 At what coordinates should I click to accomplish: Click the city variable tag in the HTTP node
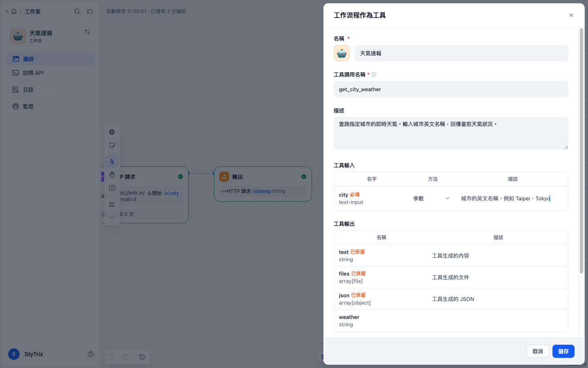171,193
